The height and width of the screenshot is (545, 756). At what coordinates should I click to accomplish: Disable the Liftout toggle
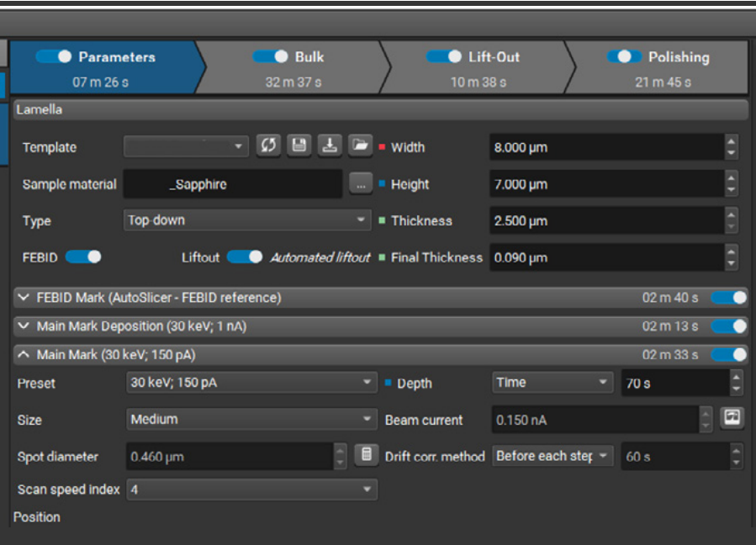[245, 257]
